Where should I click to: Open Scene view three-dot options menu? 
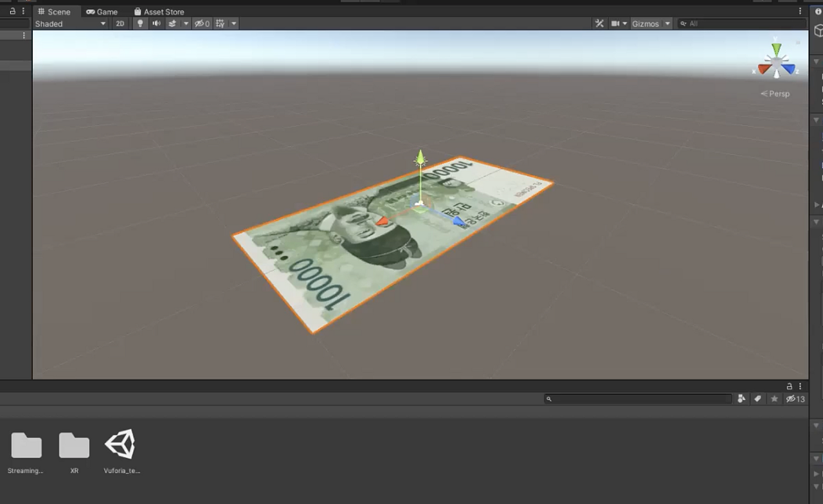click(800, 12)
